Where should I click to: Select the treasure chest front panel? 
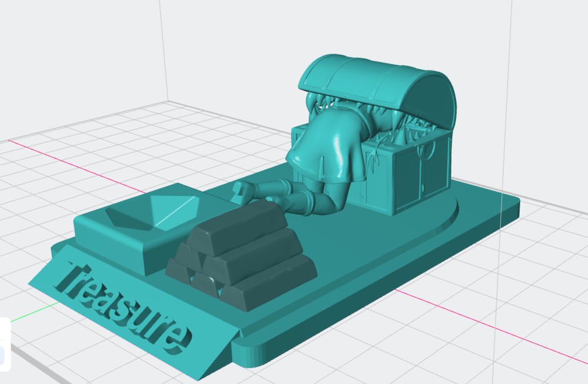pos(412,176)
